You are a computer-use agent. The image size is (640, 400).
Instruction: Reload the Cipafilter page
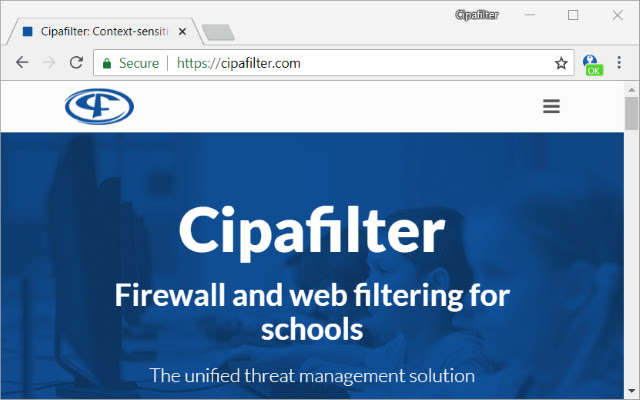point(76,63)
